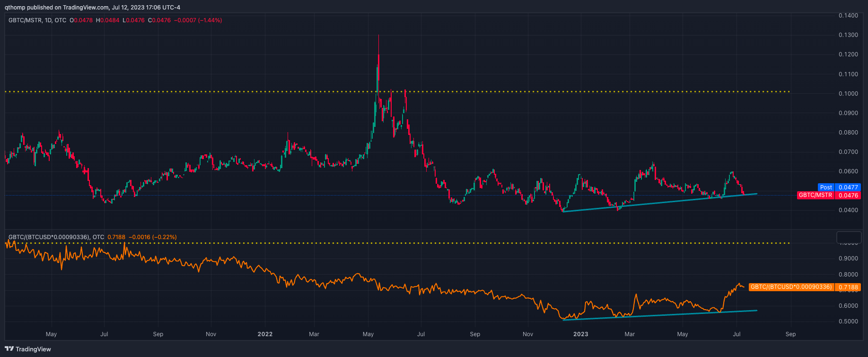The image size is (868, 357).
Task: Click the 0.0700 price axis label
Action: click(x=848, y=152)
